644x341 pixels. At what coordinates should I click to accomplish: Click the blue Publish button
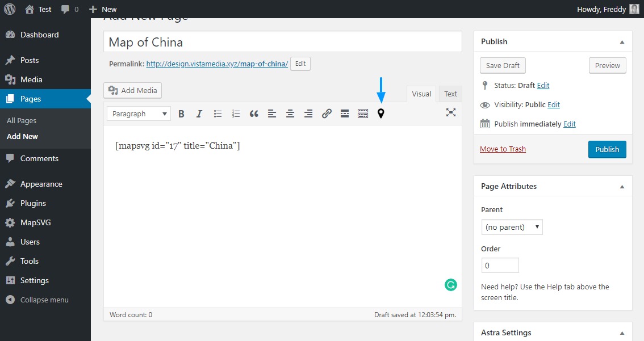[x=607, y=149]
